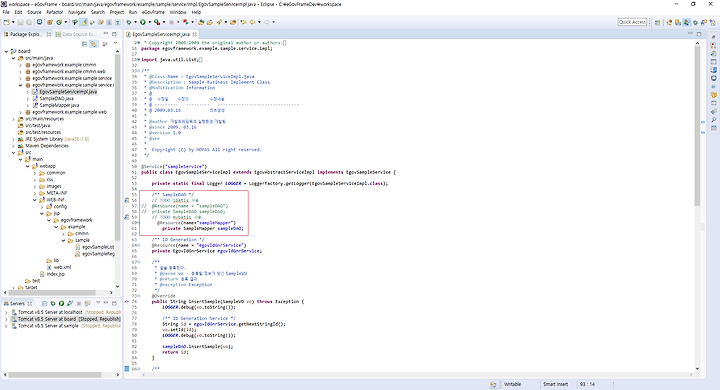720x390 pixels.
Task: Open the Servers view menu arrow
Action: [98, 303]
